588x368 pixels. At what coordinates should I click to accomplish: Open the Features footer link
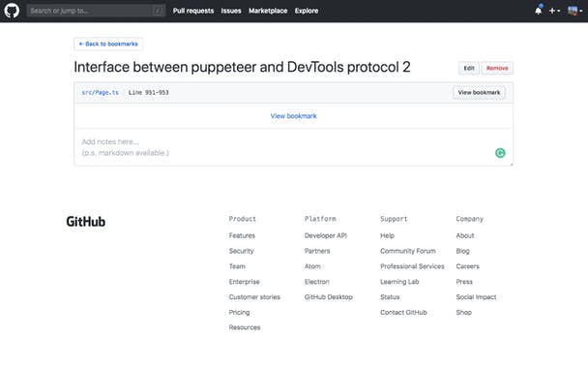(x=242, y=235)
